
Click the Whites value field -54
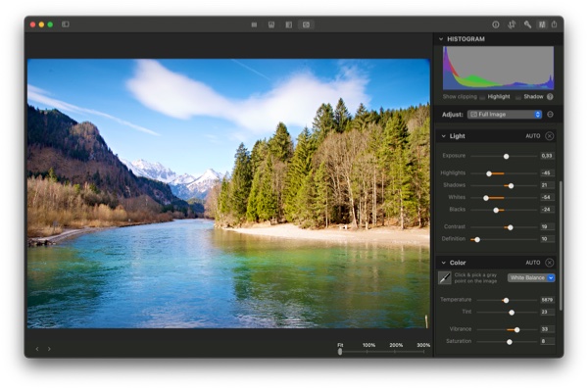pyautogui.click(x=547, y=197)
